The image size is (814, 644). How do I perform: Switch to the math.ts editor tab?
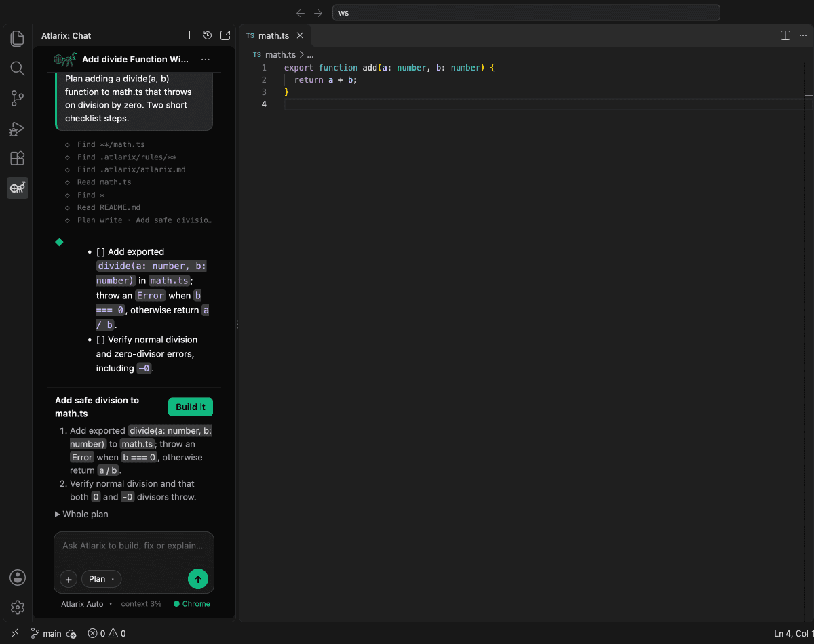(274, 35)
